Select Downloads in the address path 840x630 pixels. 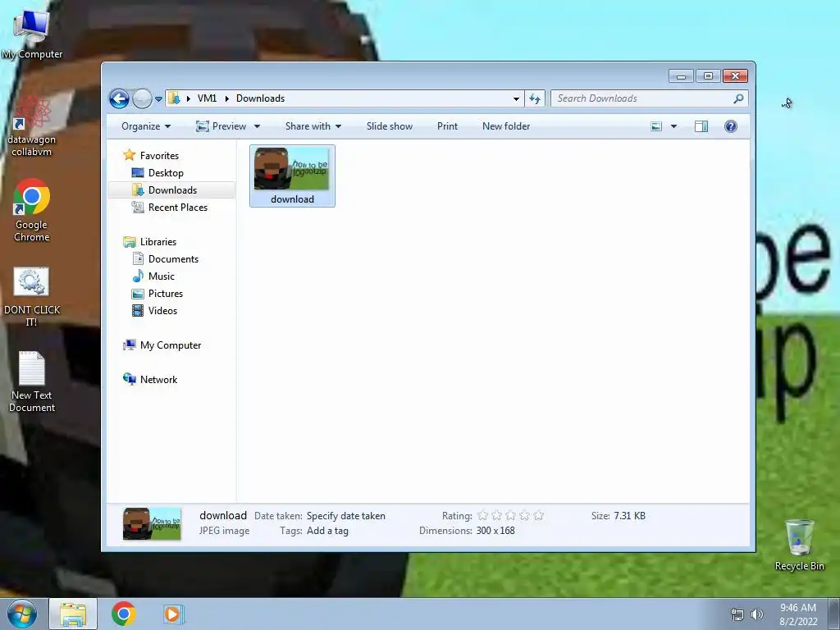[260, 98]
